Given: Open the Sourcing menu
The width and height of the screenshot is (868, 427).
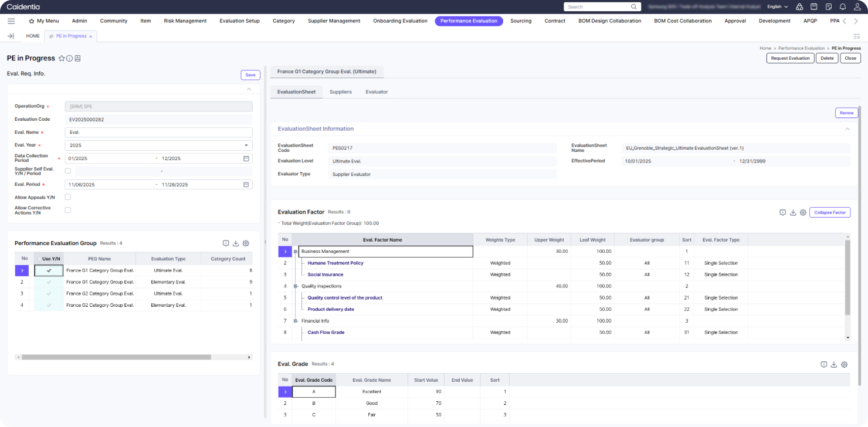Looking at the screenshot, I should pyautogui.click(x=521, y=21).
